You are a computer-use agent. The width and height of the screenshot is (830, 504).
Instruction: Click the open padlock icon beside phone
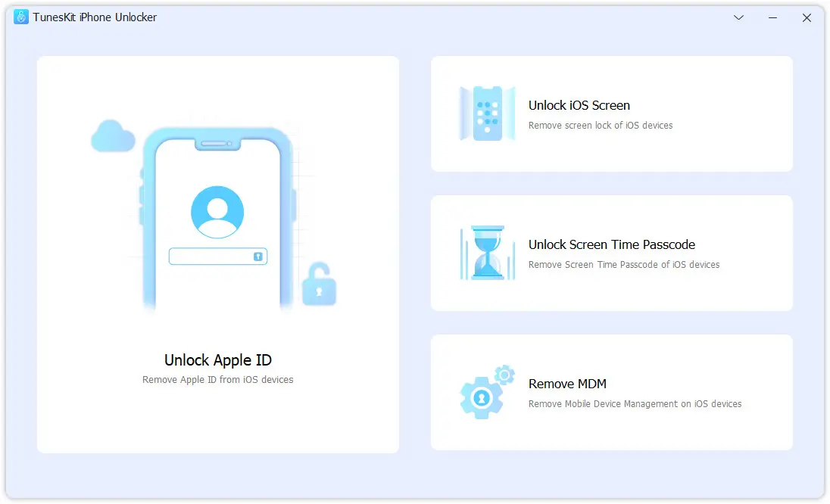pyautogui.click(x=319, y=284)
